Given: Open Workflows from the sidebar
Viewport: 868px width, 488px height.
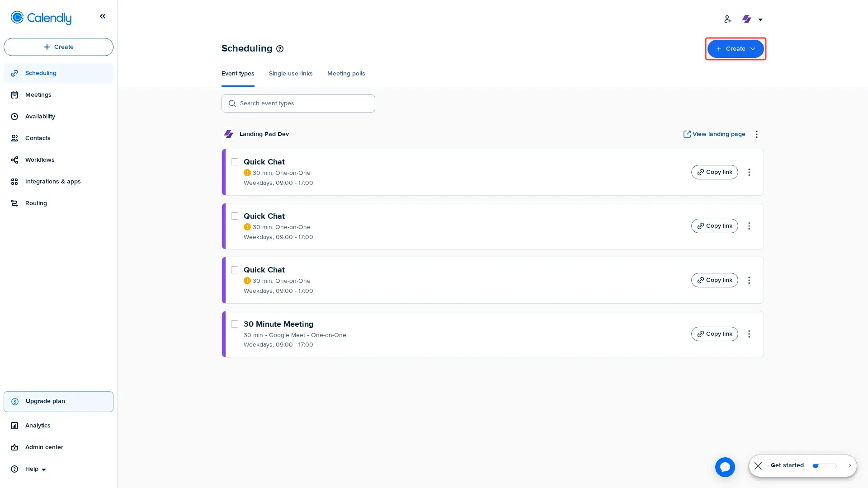Looking at the screenshot, I should pyautogui.click(x=40, y=160).
